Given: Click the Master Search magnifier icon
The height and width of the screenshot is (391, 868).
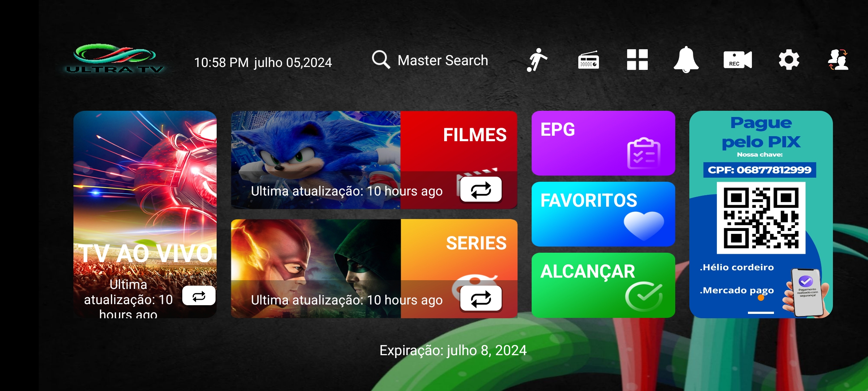Looking at the screenshot, I should [x=381, y=60].
